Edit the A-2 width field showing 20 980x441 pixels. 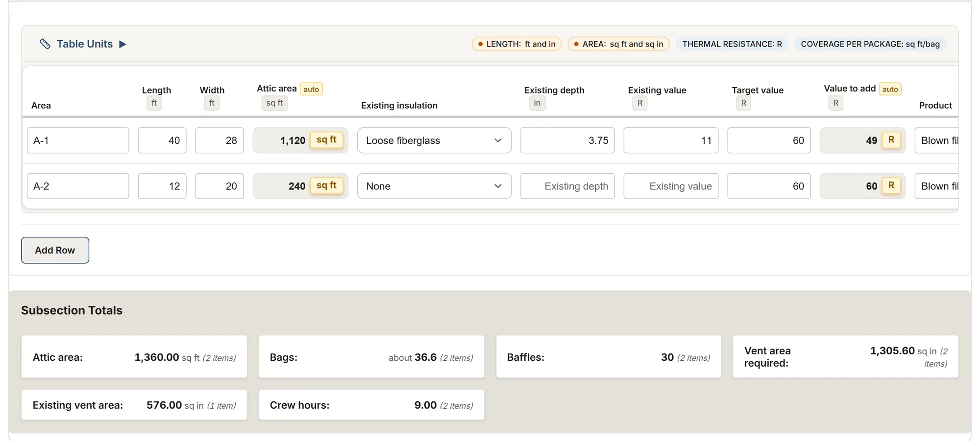pos(220,186)
